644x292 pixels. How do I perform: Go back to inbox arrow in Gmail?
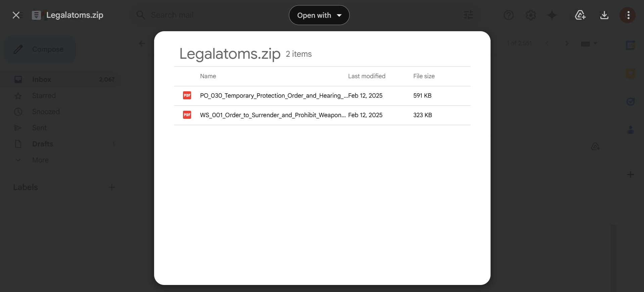point(142,43)
